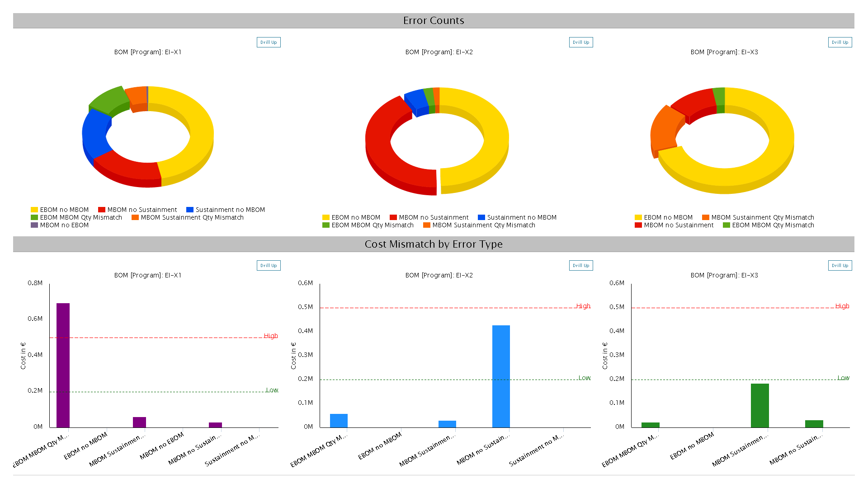Viewport: 868px width, 488px height.
Task: Click EBOM no MBOM axis label in EI-X3 chart
Action: click(x=692, y=446)
